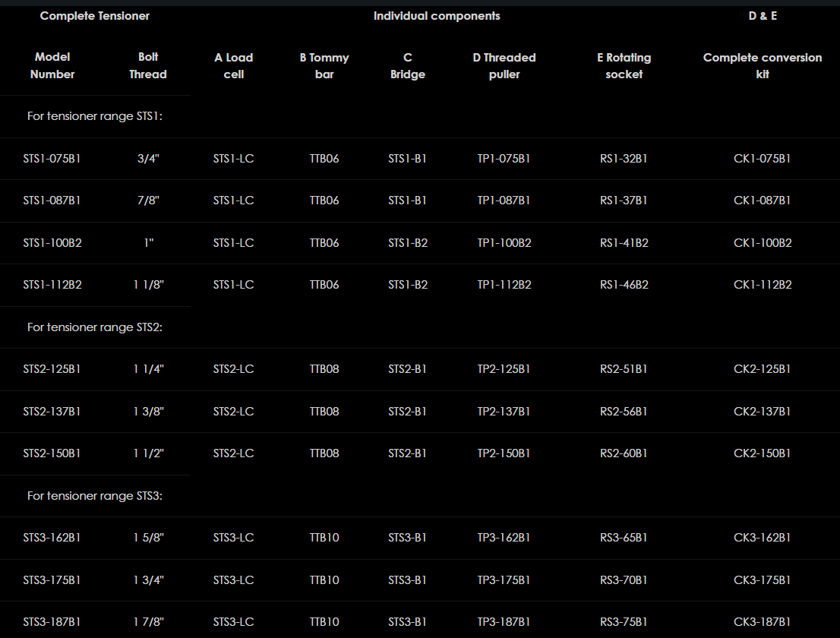Select the RS3-70B1 rotating socket cell
840x638 pixels.
pyautogui.click(x=624, y=580)
